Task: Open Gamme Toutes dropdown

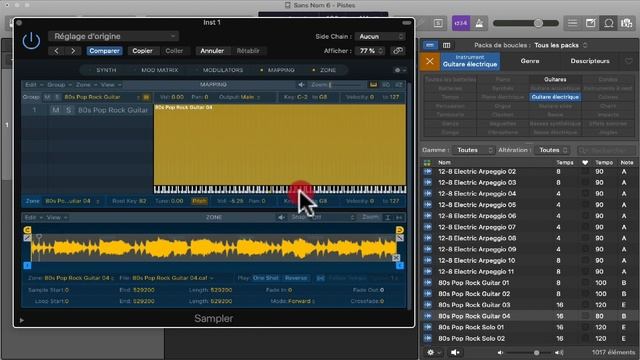Action: click(x=473, y=150)
